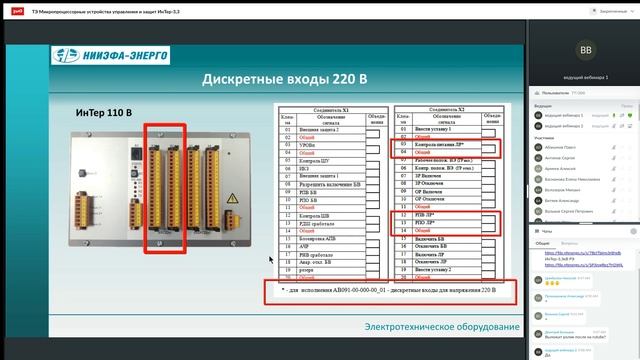
Task: Toggle muted mic for Антонов Сергей
Action: (613, 158)
